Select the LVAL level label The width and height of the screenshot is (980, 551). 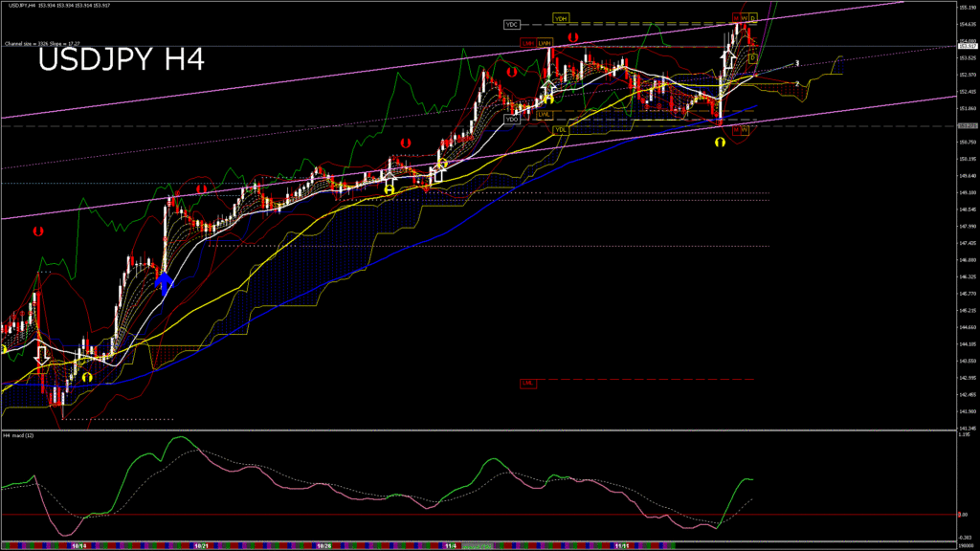(x=544, y=114)
